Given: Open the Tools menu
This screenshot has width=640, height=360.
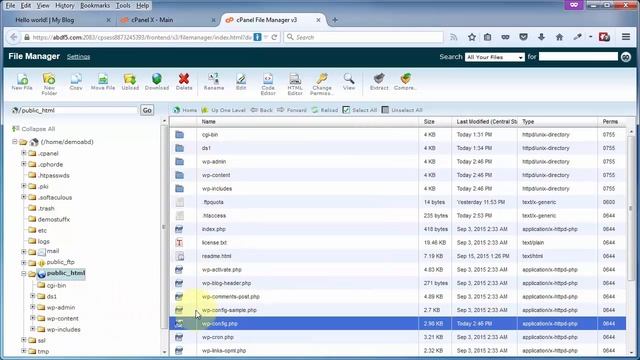Looking at the screenshot, I should [x=123, y=6].
